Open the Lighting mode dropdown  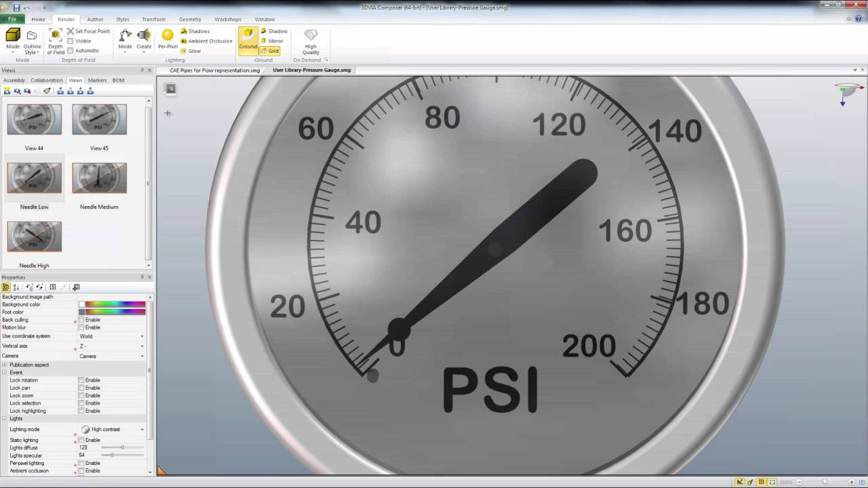[142, 430]
